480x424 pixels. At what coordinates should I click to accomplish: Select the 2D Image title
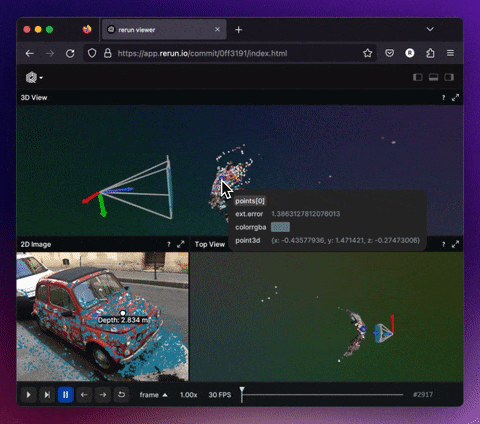[36, 244]
